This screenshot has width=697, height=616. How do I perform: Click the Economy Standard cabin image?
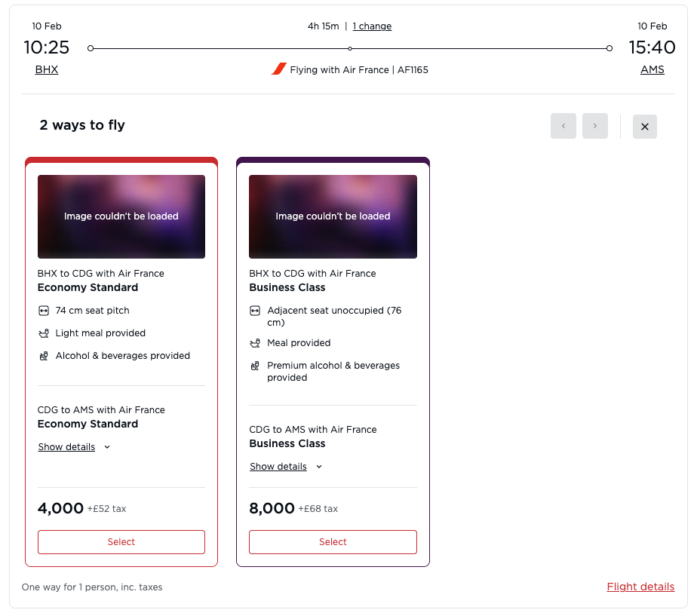pyautogui.click(x=121, y=217)
